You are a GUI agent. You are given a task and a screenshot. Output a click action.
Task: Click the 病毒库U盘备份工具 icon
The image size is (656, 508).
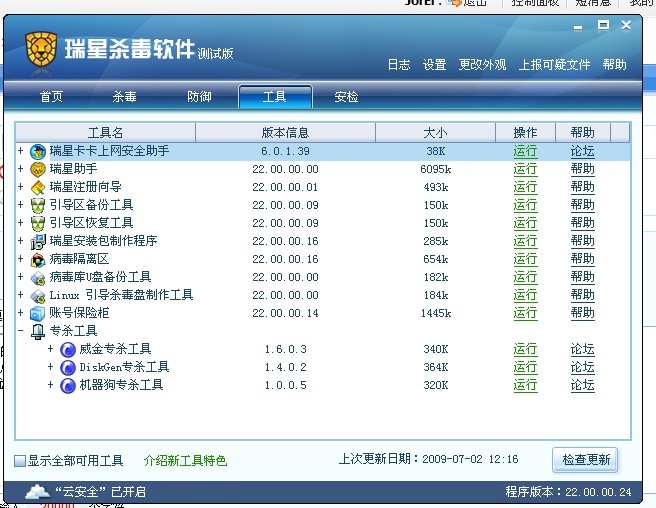tap(38, 277)
